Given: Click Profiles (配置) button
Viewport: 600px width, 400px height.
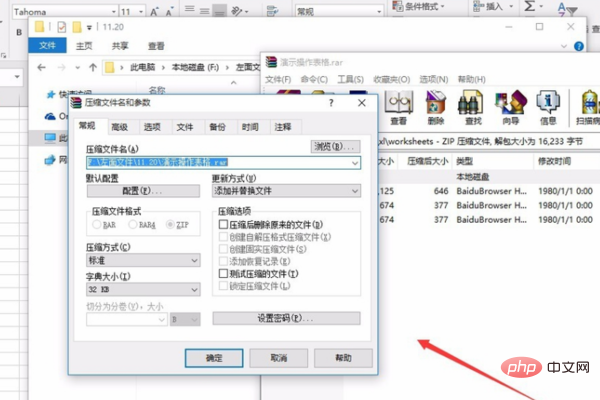Looking at the screenshot, I should coord(143,191).
